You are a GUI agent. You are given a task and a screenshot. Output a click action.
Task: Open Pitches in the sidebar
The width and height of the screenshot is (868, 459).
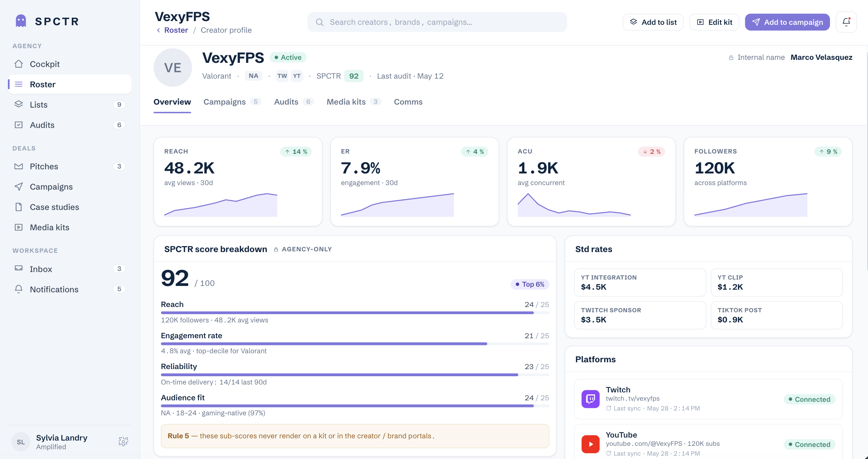(x=70, y=166)
